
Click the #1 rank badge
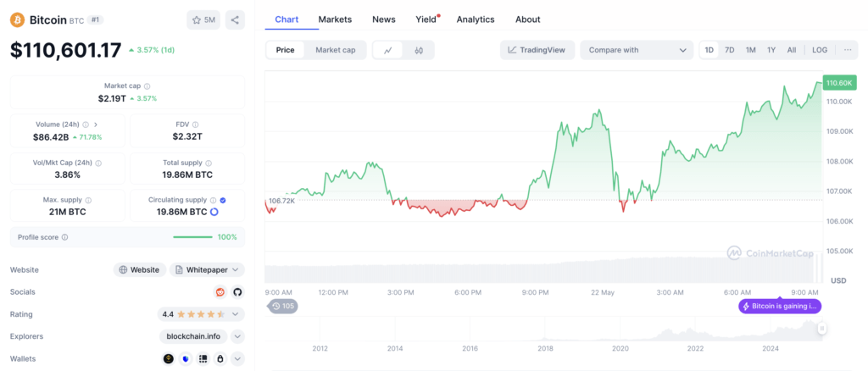coord(95,19)
